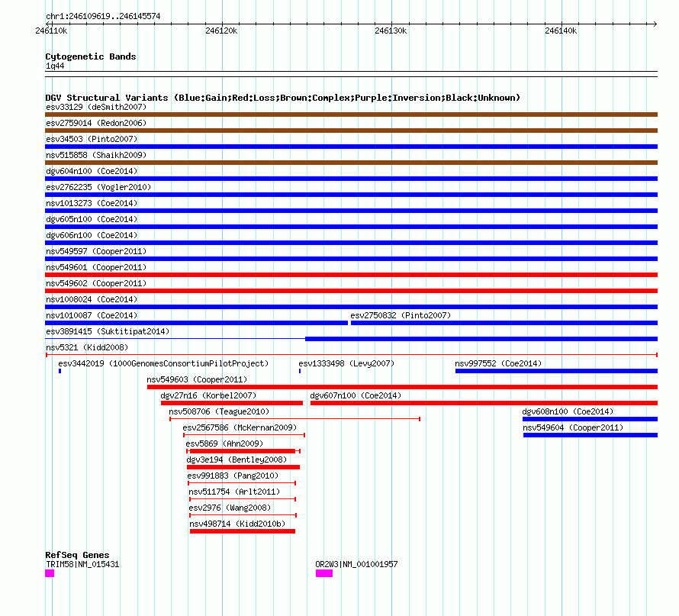Select the magenta OR2W3 gene block

coord(324,573)
